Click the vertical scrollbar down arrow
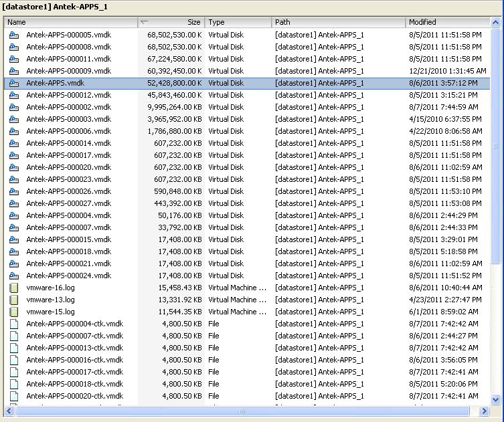This screenshot has width=504, height=422. point(495,400)
